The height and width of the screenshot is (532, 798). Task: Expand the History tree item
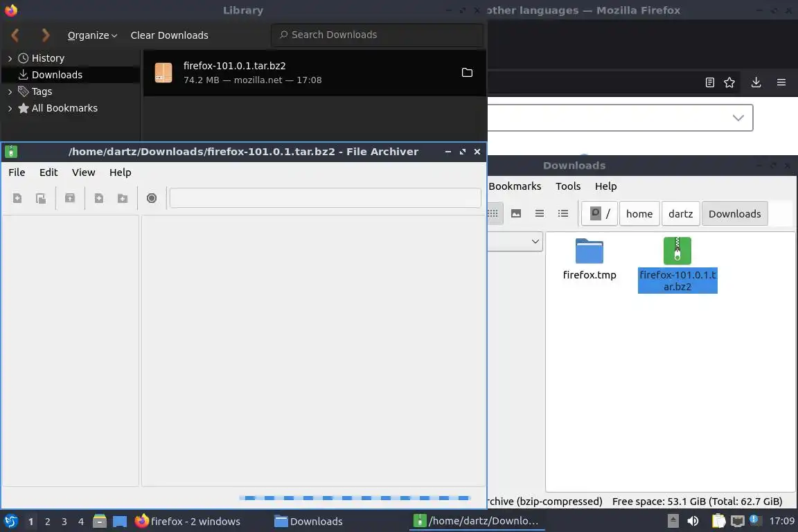(x=10, y=59)
